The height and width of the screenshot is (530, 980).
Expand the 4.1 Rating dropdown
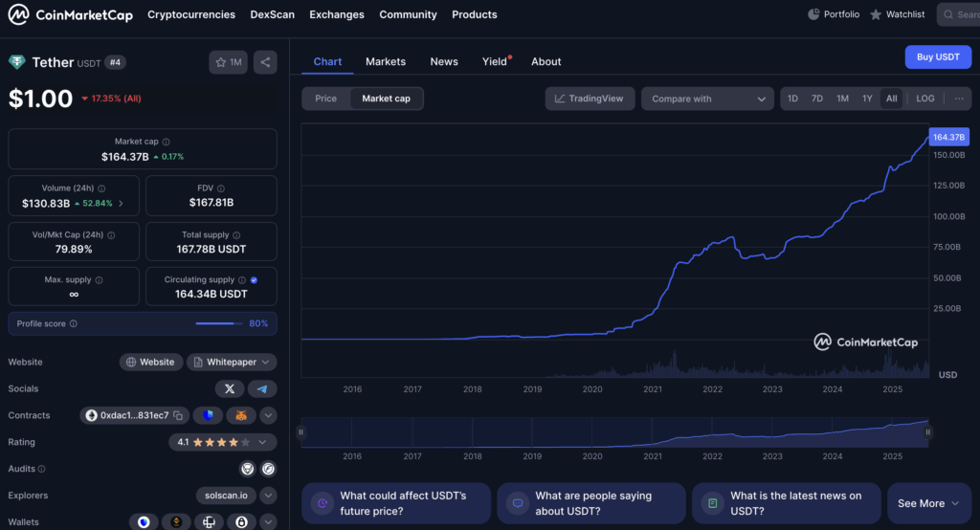pyautogui.click(x=222, y=442)
